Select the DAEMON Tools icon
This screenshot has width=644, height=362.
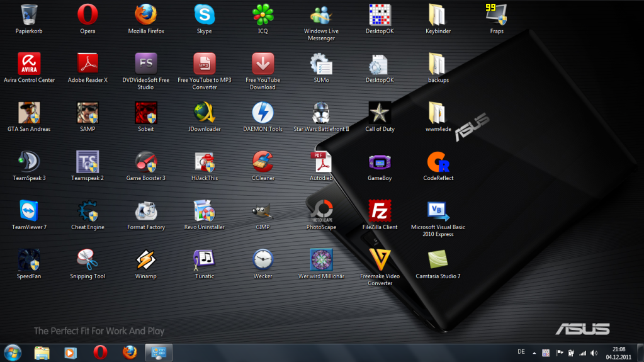pyautogui.click(x=263, y=117)
